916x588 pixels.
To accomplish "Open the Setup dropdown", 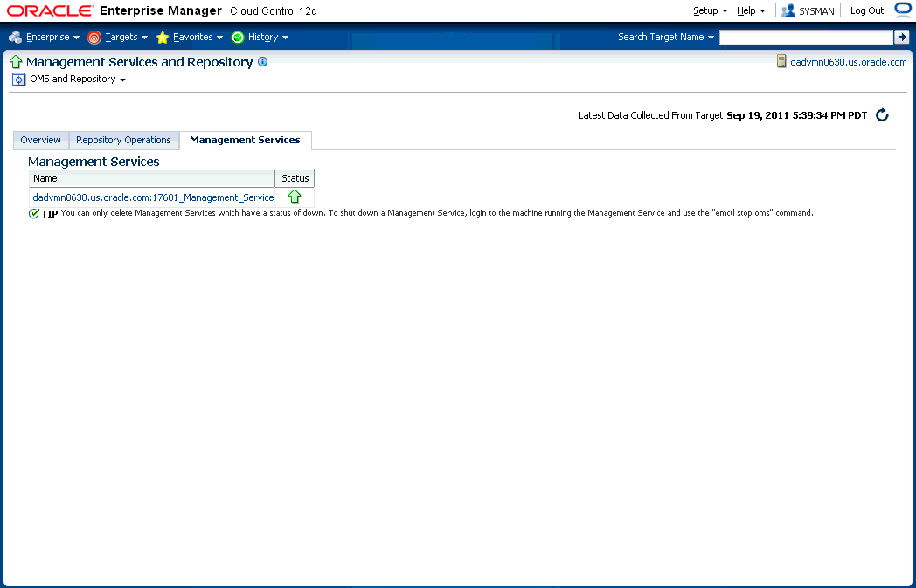I will [711, 10].
